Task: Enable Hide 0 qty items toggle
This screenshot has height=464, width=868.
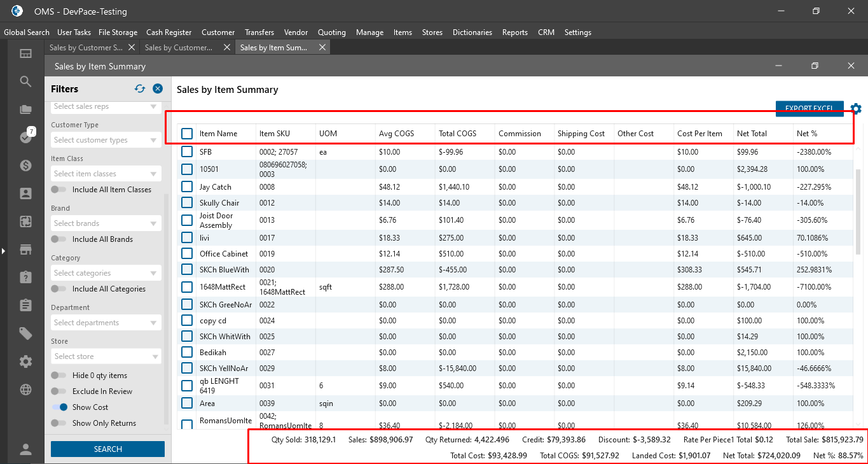Action: pyautogui.click(x=59, y=376)
